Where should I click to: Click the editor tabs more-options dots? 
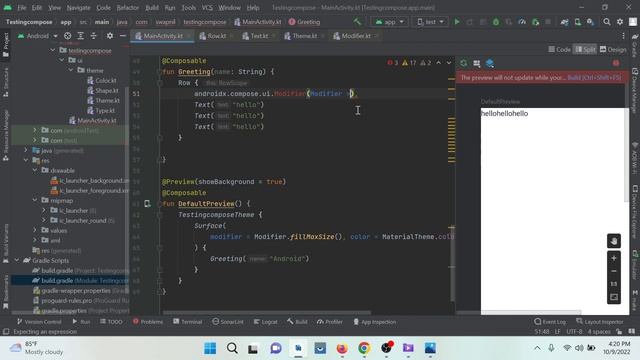pos(623,36)
